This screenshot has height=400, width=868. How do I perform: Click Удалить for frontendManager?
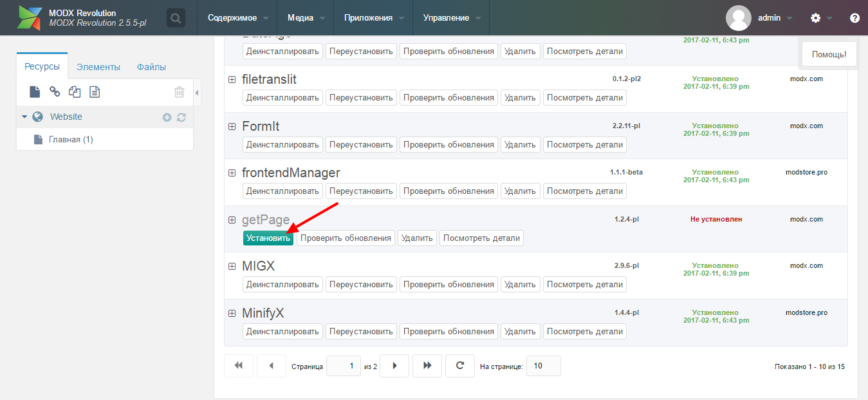point(520,191)
